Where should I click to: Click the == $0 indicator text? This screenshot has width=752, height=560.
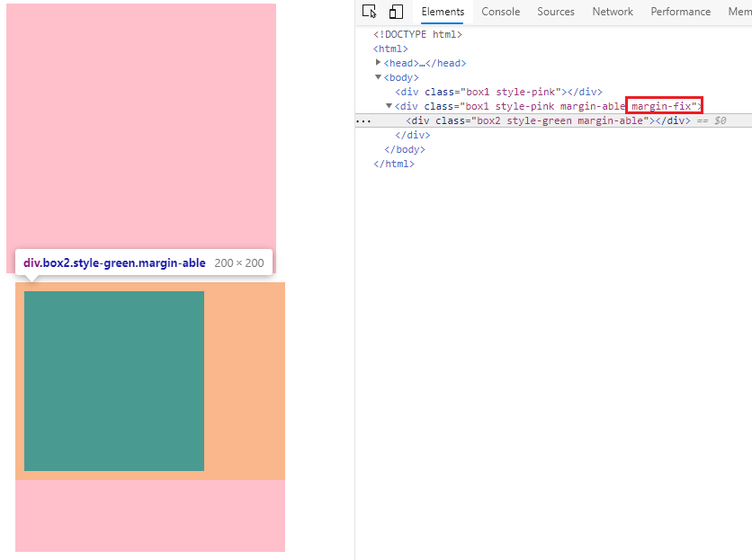click(x=712, y=120)
